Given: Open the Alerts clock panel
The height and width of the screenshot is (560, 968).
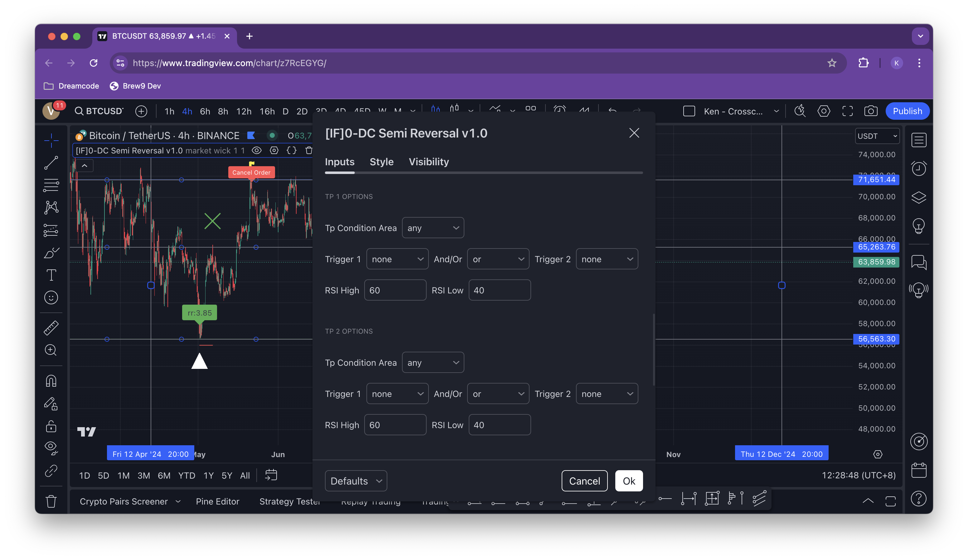Looking at the screenshot, I should tap(918, 168).
